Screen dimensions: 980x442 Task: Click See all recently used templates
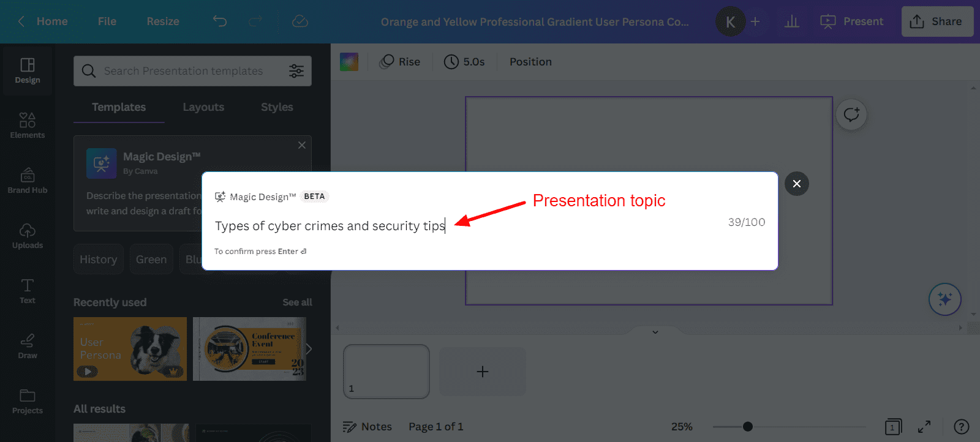[x=297, y=302]
